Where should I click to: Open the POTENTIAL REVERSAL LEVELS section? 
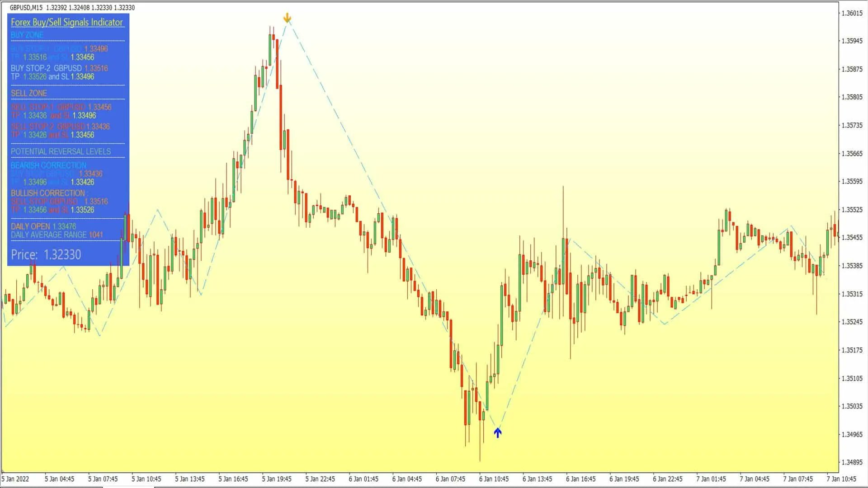coord(61,151)
